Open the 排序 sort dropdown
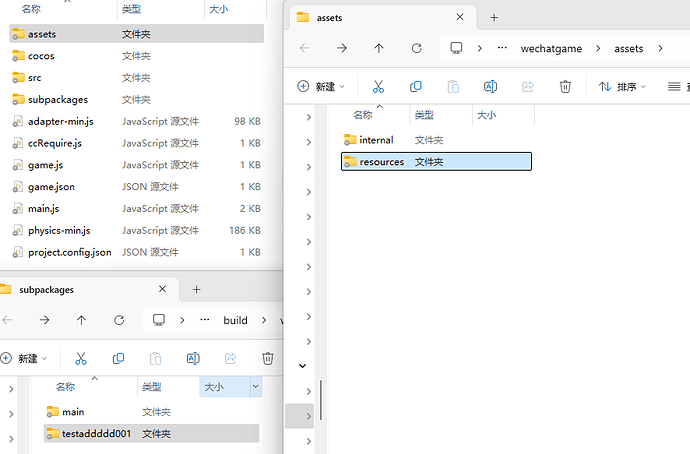Screen dimensions: 690x454 click(622, 87)
